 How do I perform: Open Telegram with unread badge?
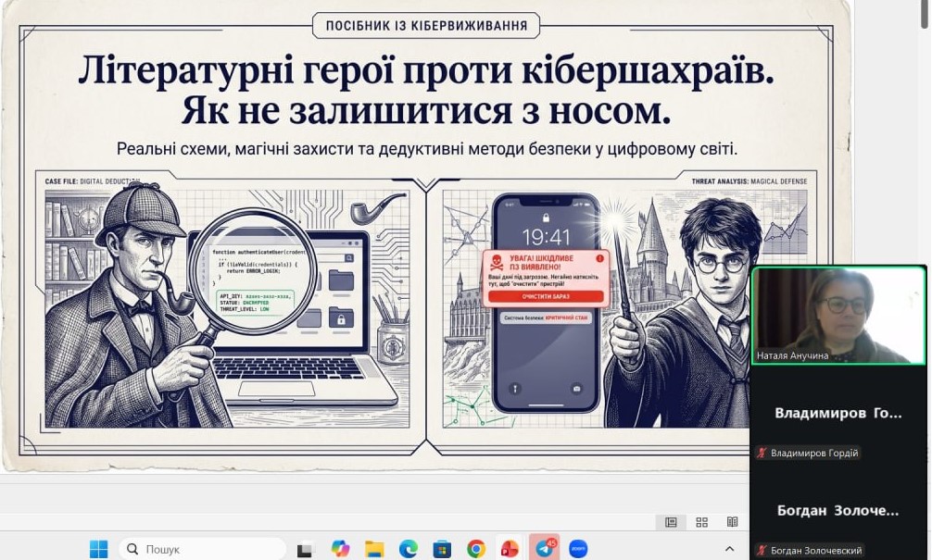(544, 548)
